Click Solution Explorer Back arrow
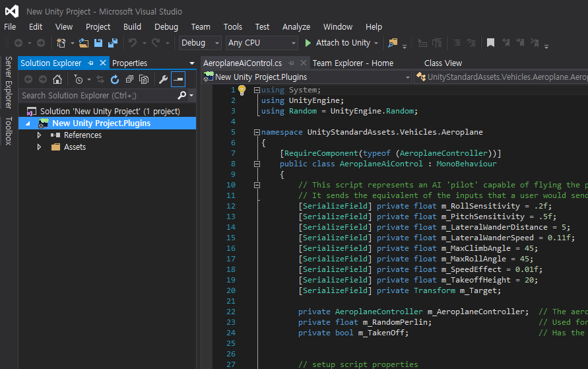Screen dimensions: 588x369 point(28,79)
